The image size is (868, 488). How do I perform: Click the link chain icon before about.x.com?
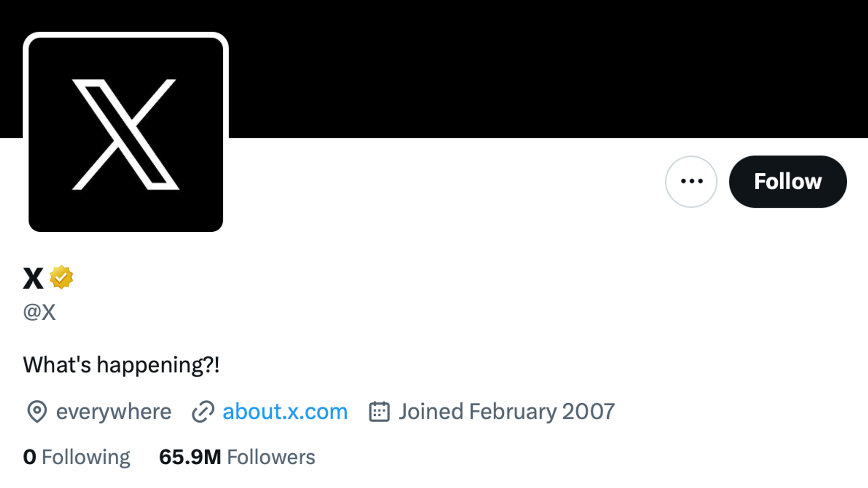pyautogui.click(x=203, y=411)
